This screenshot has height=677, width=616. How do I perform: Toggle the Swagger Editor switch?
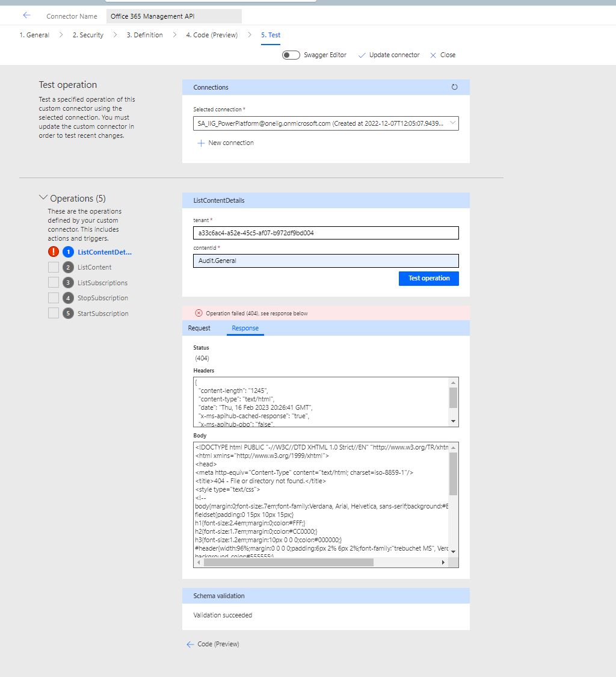(x=291, y=55)
